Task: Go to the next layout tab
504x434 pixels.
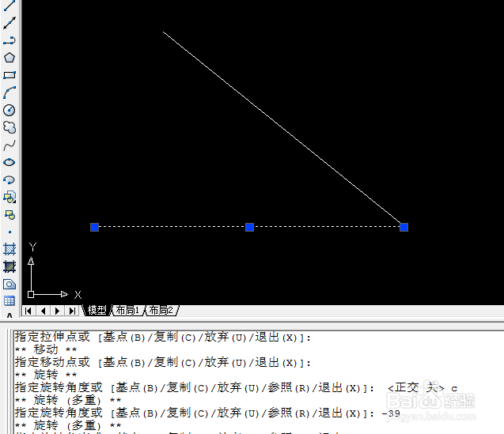Action: (x=57, y=311)
